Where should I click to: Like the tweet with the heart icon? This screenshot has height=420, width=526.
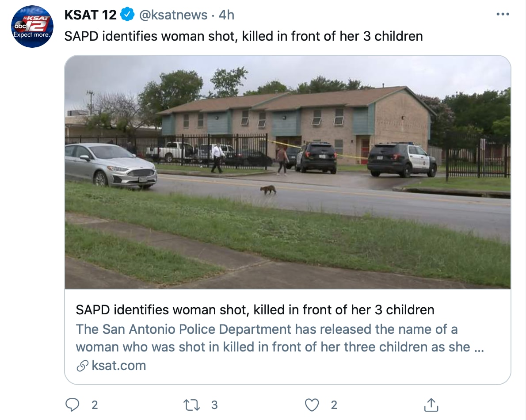(312, 405)
